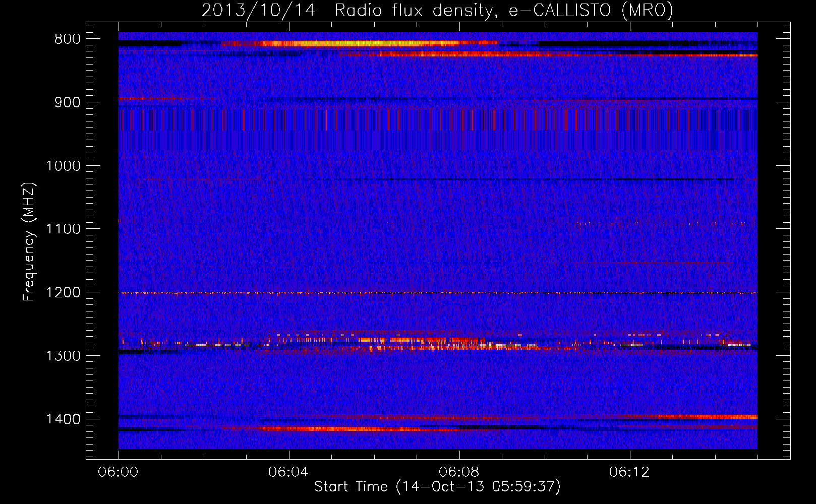The image size is (816, 504).
Task: Click the orange emission line at 1200 MHz
Action: pos(438,293)
